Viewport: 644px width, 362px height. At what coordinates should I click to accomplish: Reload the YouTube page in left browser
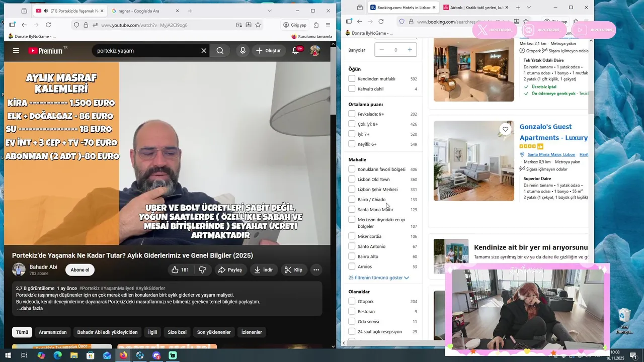coord(48,25)
